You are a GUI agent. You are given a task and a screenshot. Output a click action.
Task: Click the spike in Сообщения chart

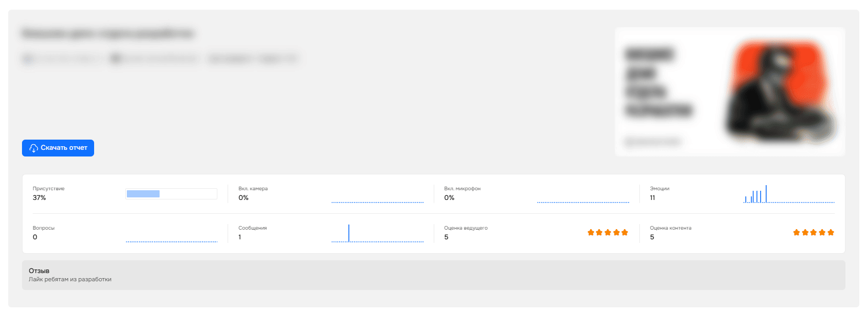(x=349, y=233)
